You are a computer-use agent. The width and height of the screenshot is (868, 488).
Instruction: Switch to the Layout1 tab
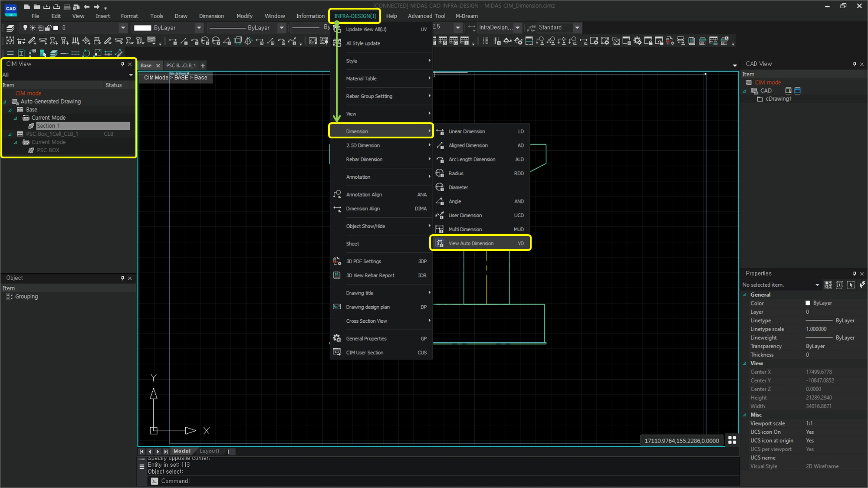tap(209, 451)
